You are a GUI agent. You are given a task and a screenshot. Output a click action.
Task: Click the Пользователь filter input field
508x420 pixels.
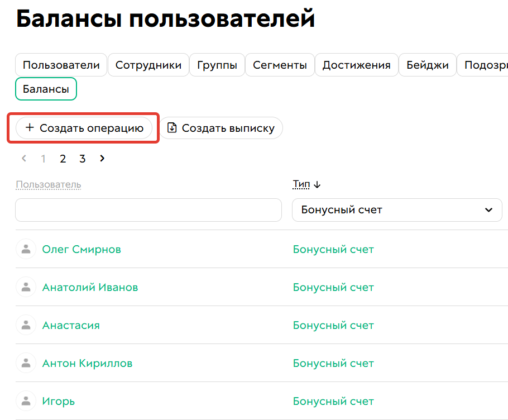pyautogui.click(x=148, y=209)
